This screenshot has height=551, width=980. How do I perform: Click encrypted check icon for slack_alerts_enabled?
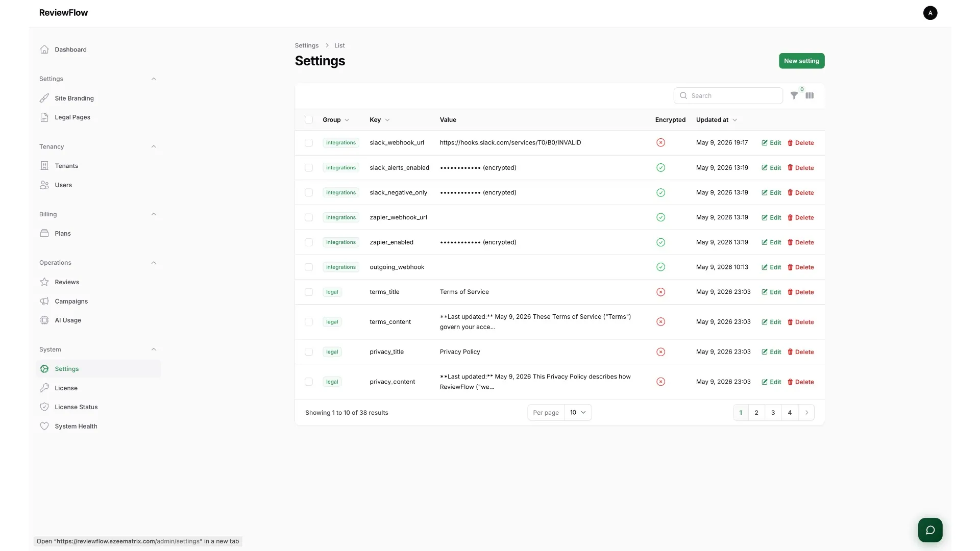[x=660, y=168]
